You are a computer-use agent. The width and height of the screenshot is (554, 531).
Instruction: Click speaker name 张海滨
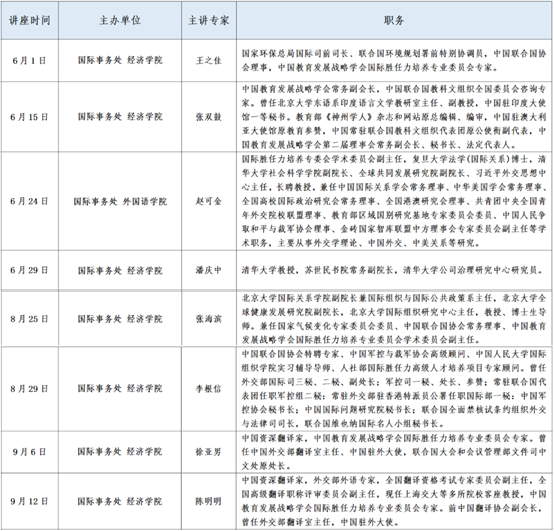coord(209,319)
